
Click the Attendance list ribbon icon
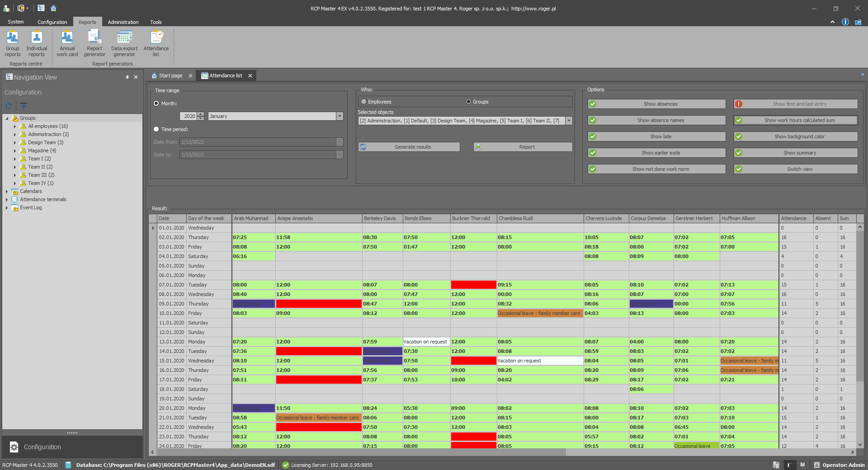[156, 43]
